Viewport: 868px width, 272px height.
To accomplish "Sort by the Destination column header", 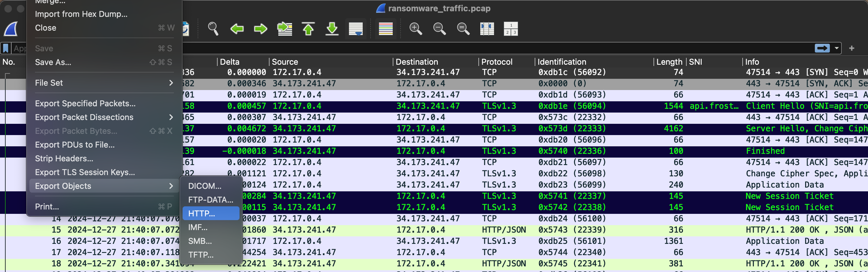I will pos(436,62).
